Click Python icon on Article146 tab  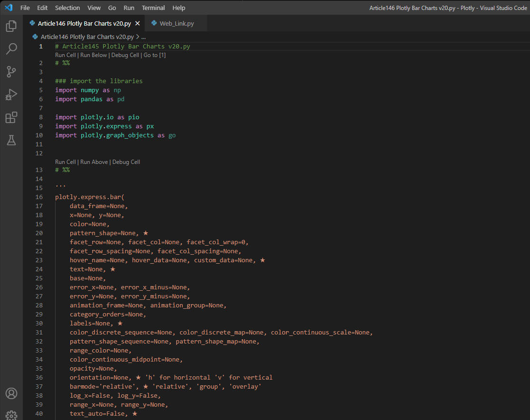click(x=32, y=23)
